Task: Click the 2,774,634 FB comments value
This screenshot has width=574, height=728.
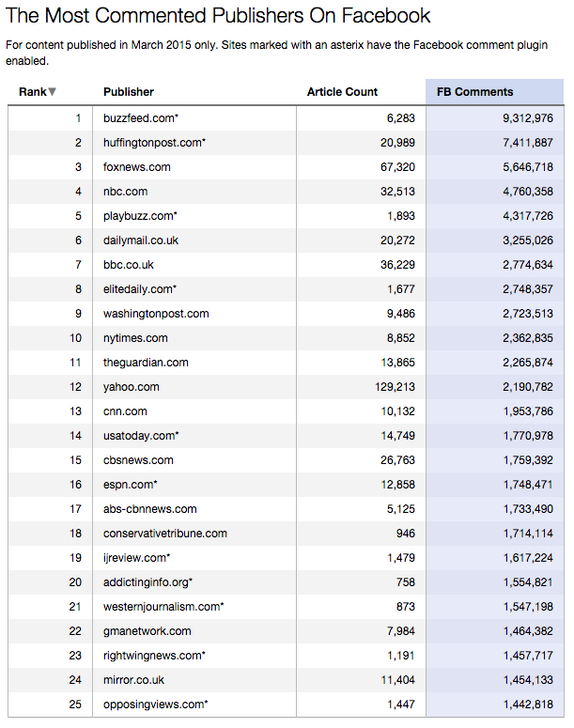Action: click(x=528, y=265)
